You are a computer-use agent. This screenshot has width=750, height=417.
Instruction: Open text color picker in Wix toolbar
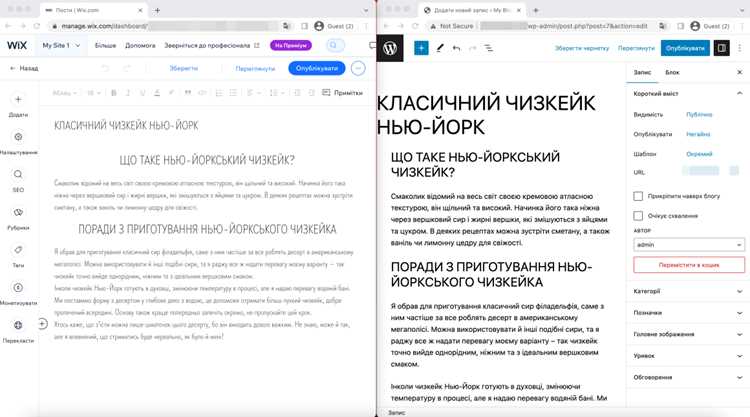pyautogui.click(x=156, y=93)
